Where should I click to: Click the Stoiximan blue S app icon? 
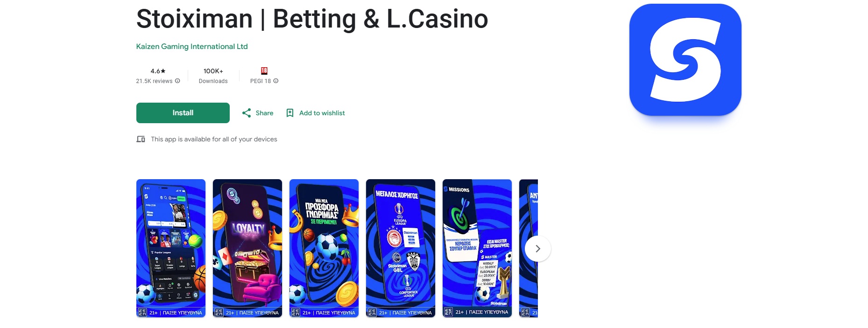[x=685, y=60]
